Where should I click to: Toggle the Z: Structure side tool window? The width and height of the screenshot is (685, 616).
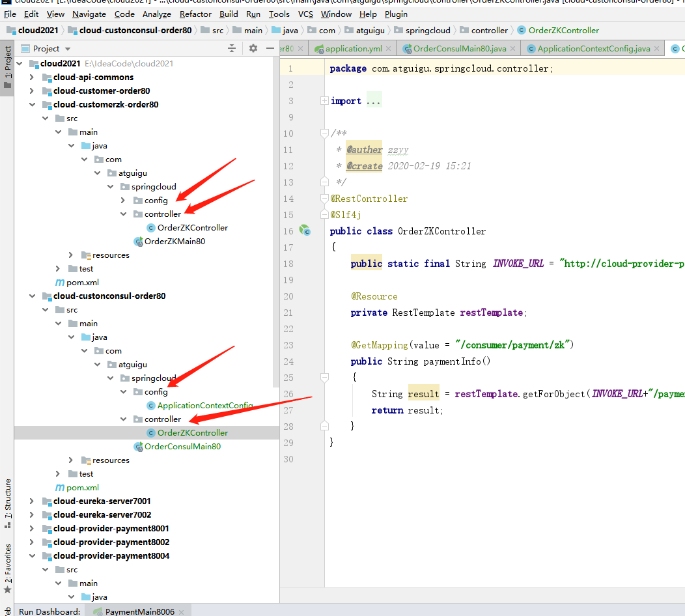tap(7, 503)
